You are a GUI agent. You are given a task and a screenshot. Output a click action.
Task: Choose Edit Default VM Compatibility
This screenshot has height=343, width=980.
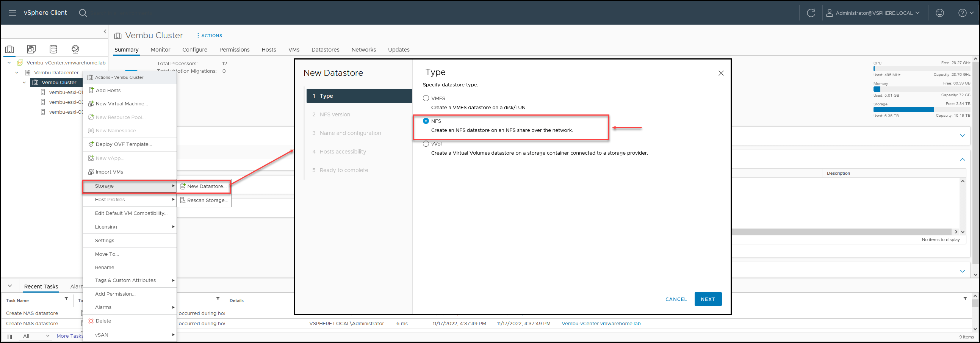point(130,213)
